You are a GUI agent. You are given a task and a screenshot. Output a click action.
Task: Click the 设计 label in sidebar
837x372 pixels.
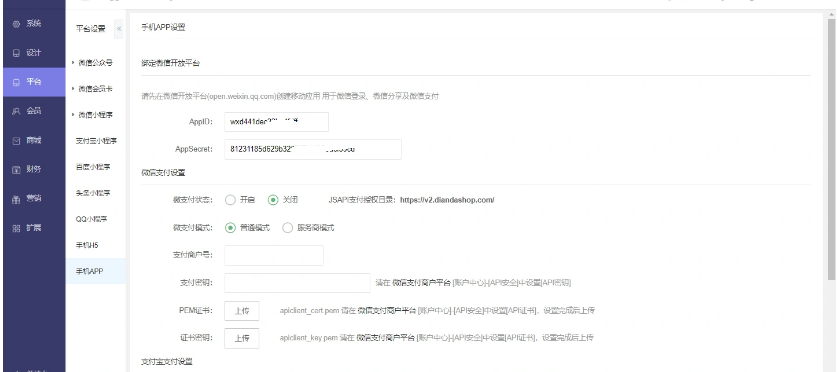tap(34, 53)
